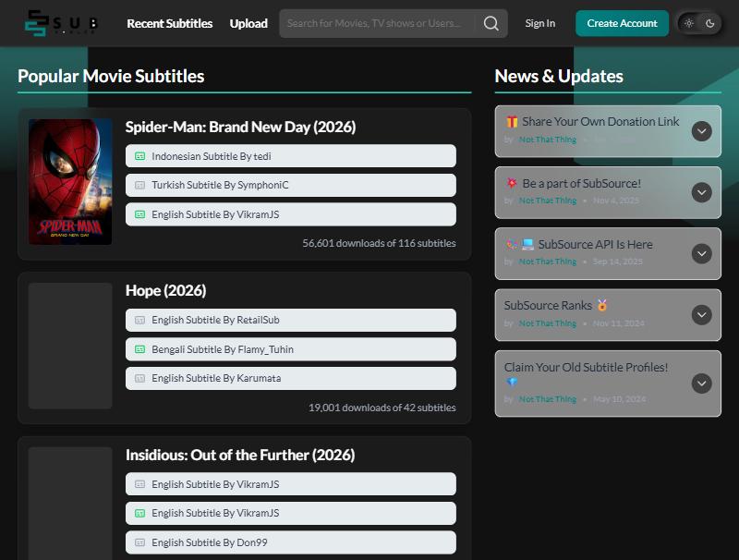Image resolution: width=739 pixels, height=560 pixels.
Task: Click the caption icon beside Indonesian Subtitle By tedi
Action: tap(140, 156)
